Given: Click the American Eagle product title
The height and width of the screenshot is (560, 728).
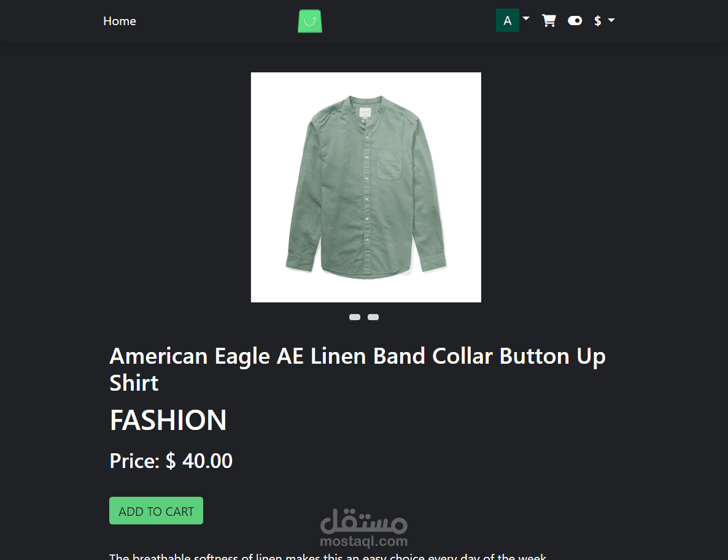Looking at the screenshot, I should click(x=357, y=369).
